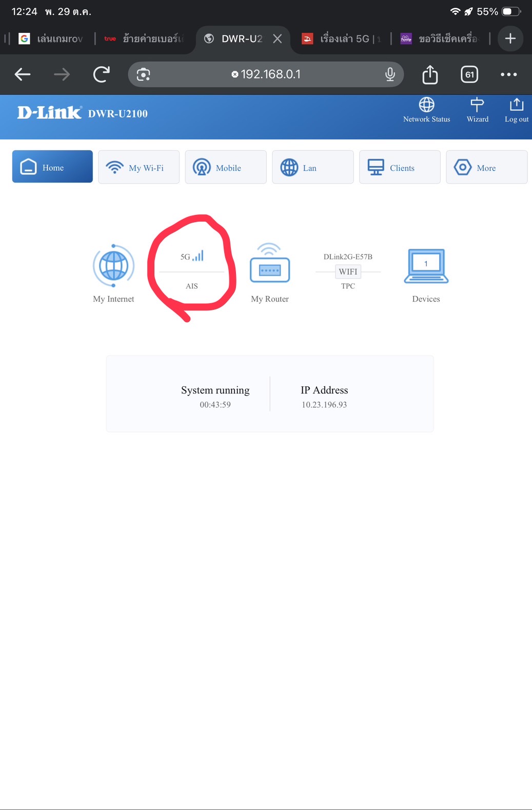
Task: Tap the microphone voice search icon
Action: (390, 74)
